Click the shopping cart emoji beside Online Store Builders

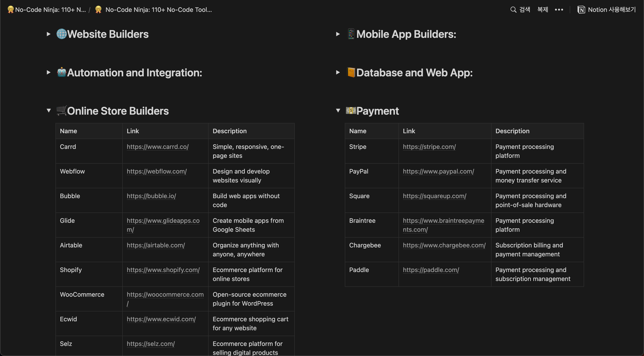point(61,111)
